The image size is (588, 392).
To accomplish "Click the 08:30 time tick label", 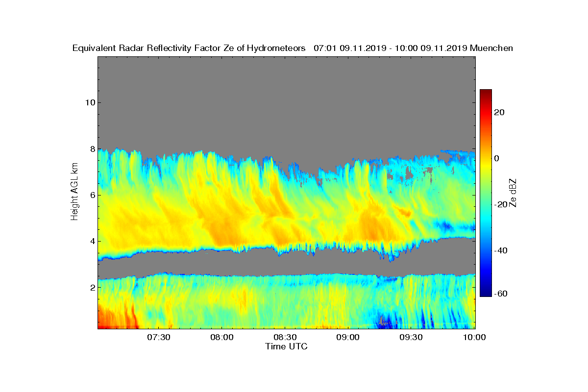I will 285,337.
